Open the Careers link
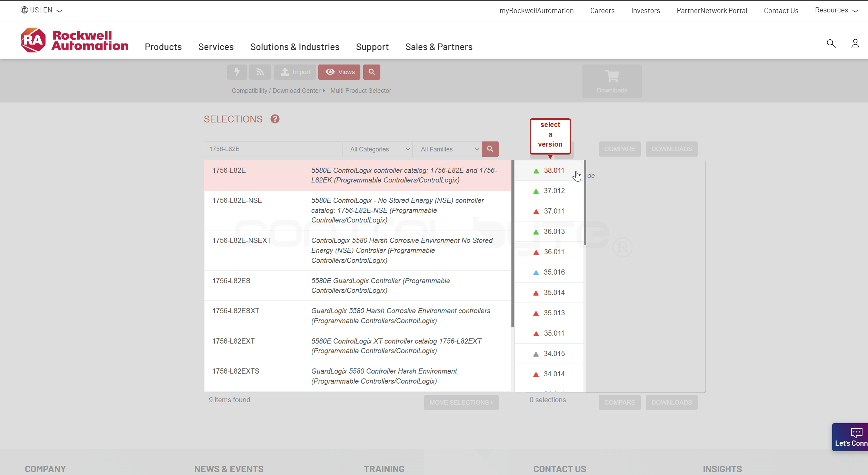This screenshot has height=475, width=868. click(x=602, y=11)
